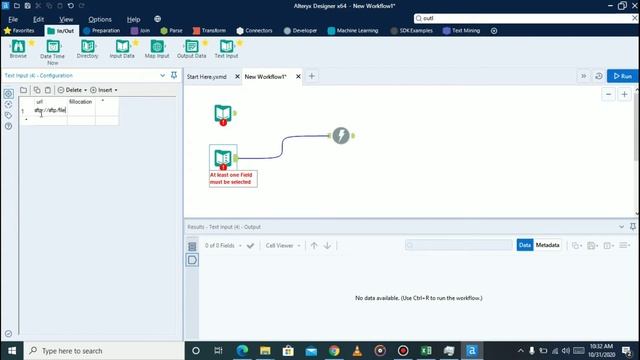This screenshot has width=640, height=360.
Task: Toggle favorite star on Input Data tool
Action: [x=136, y=42]
